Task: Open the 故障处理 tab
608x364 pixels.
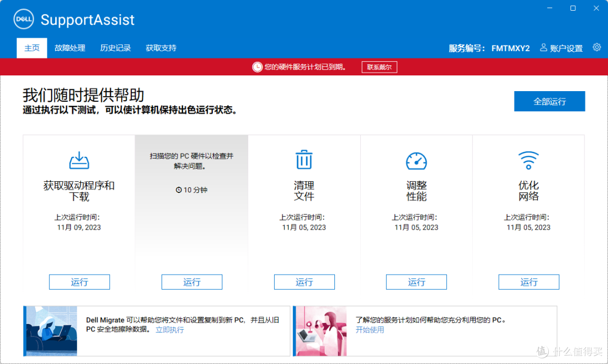Action: click(x=70, y=48)
